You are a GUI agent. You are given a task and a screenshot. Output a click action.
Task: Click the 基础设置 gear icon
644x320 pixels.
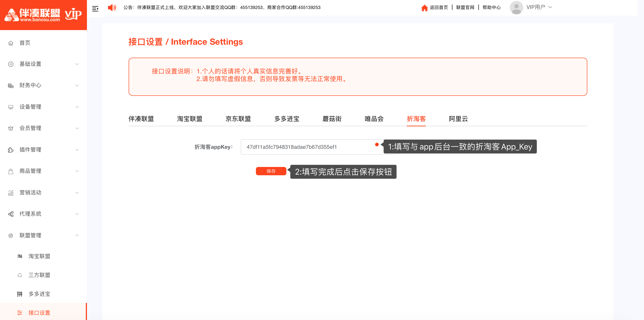tap(11, 64)
